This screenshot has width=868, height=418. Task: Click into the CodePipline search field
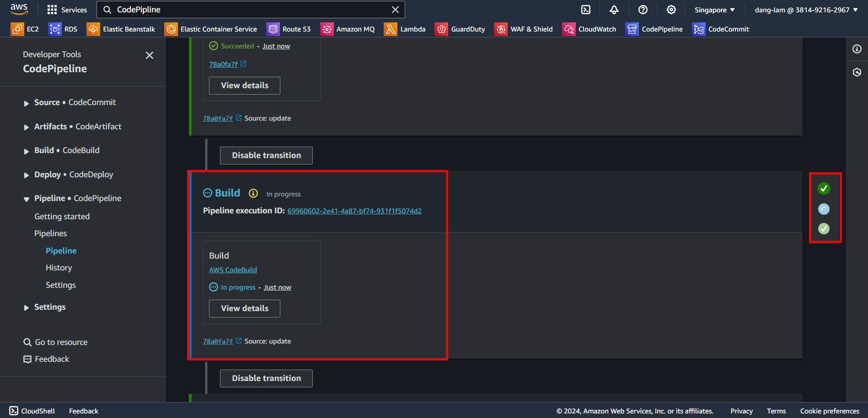(251, 10)
